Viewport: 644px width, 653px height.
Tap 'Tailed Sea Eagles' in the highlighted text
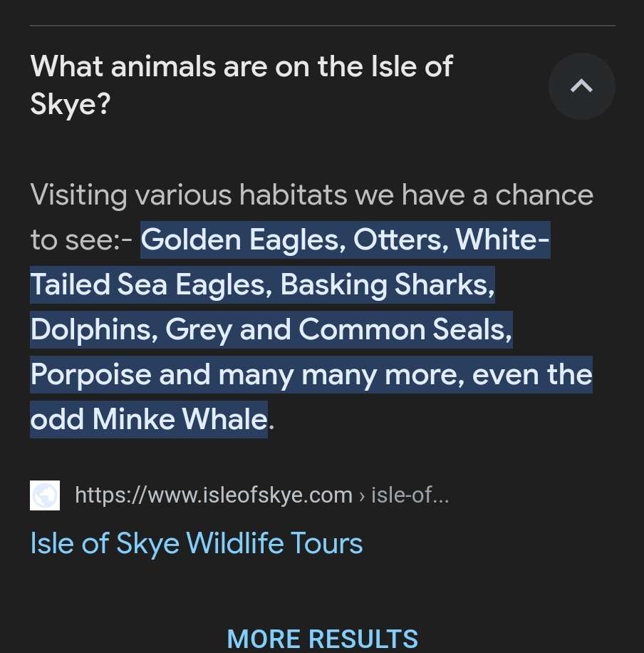pos(151,284)
